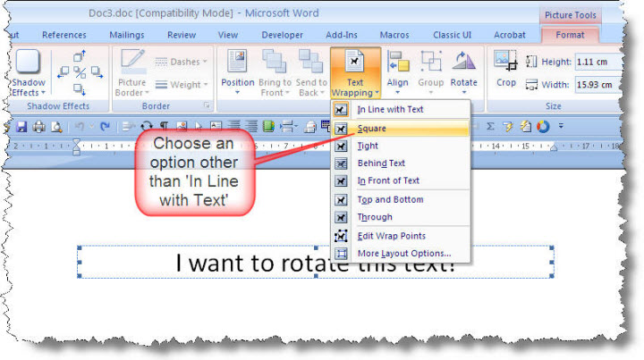This screenshot has height=360, width=644.
Task: Click the envelope printer icon in toolbar
Action: (309, 127)
